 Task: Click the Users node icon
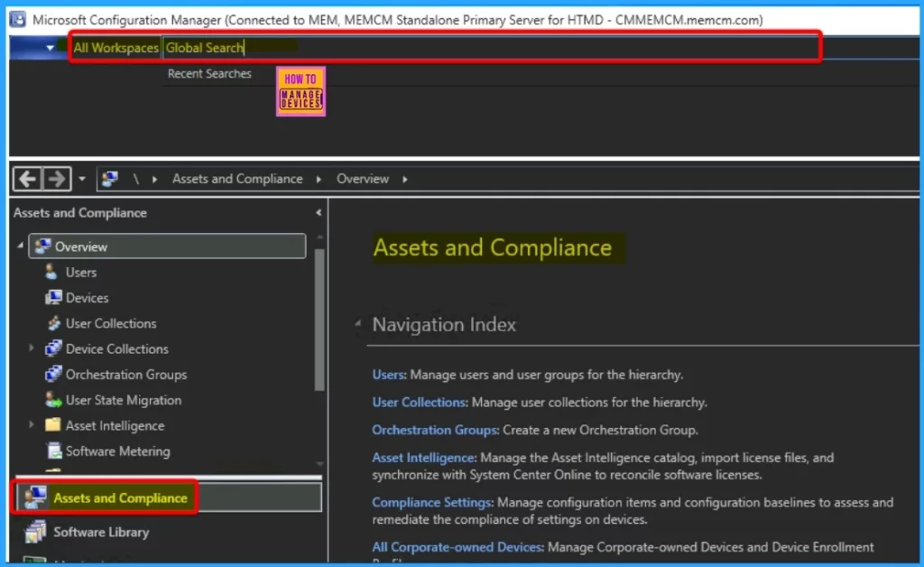click(x=51, y=273)
